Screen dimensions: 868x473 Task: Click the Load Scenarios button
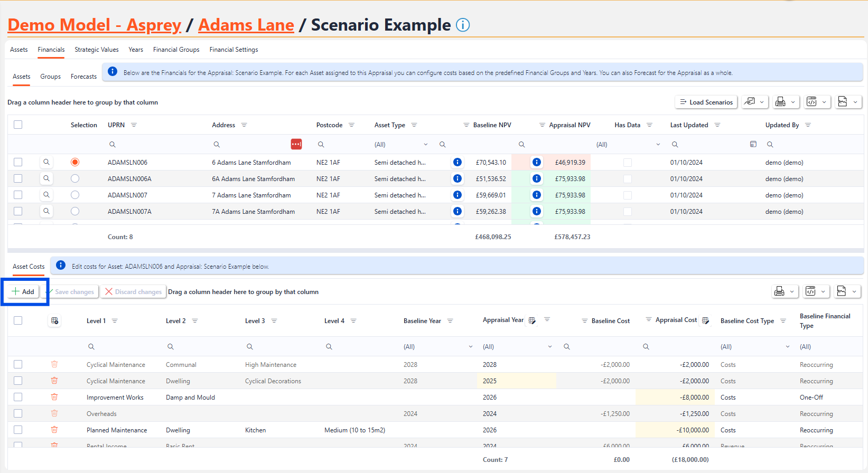706,102
